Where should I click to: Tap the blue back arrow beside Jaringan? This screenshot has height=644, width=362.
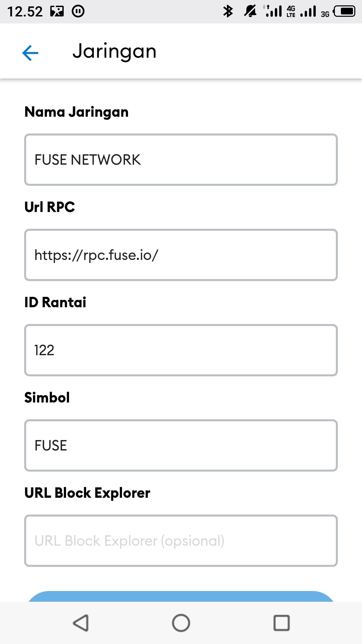tap(30, 53)
